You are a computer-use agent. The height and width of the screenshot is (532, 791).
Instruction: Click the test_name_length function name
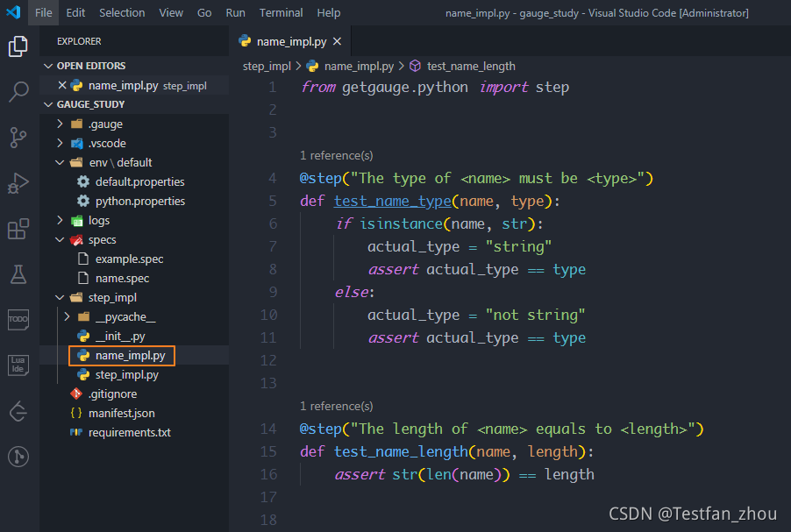[401, 451]
